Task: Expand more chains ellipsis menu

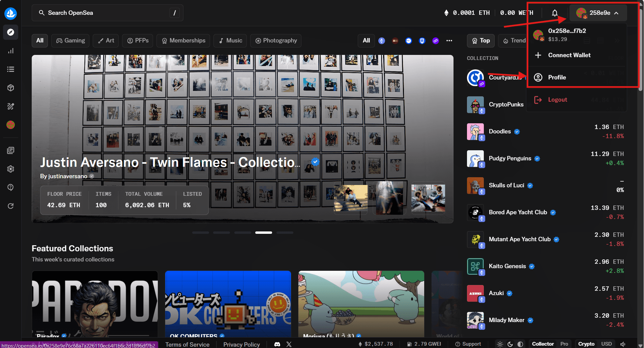Action: click(449, 41)
